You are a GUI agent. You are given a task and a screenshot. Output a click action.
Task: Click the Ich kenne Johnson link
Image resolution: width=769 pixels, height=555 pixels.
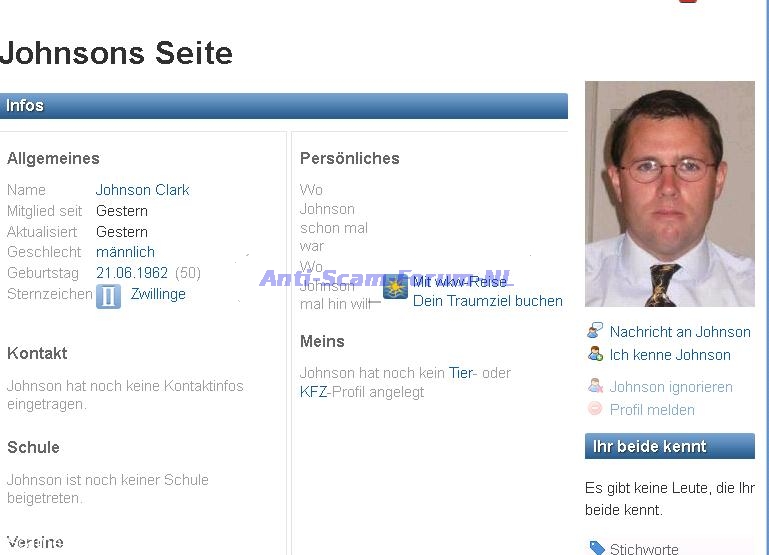[x=670, y=355]
